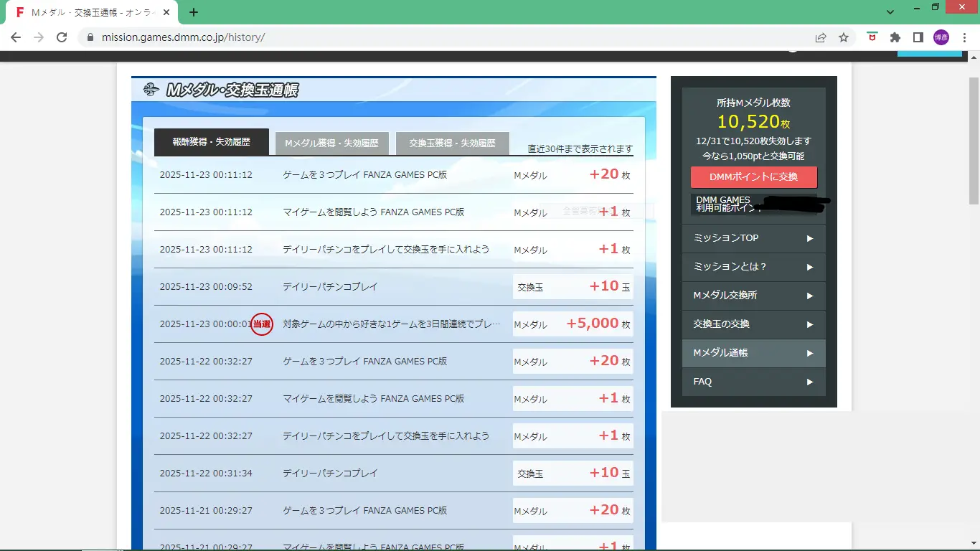The height and width of the screenshot is (551, 980).
Task: Open the FAQ sidebar link
Action: point(753,382)
